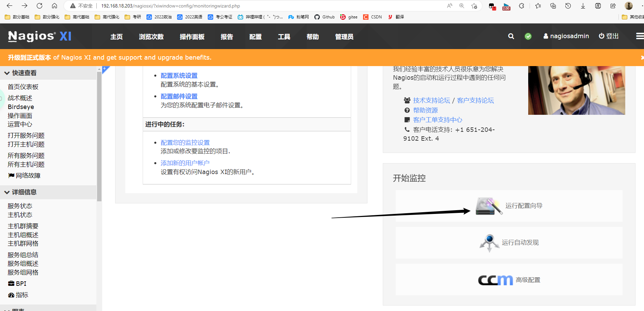Open the 管理员 top navigation menu

point(344,37)
